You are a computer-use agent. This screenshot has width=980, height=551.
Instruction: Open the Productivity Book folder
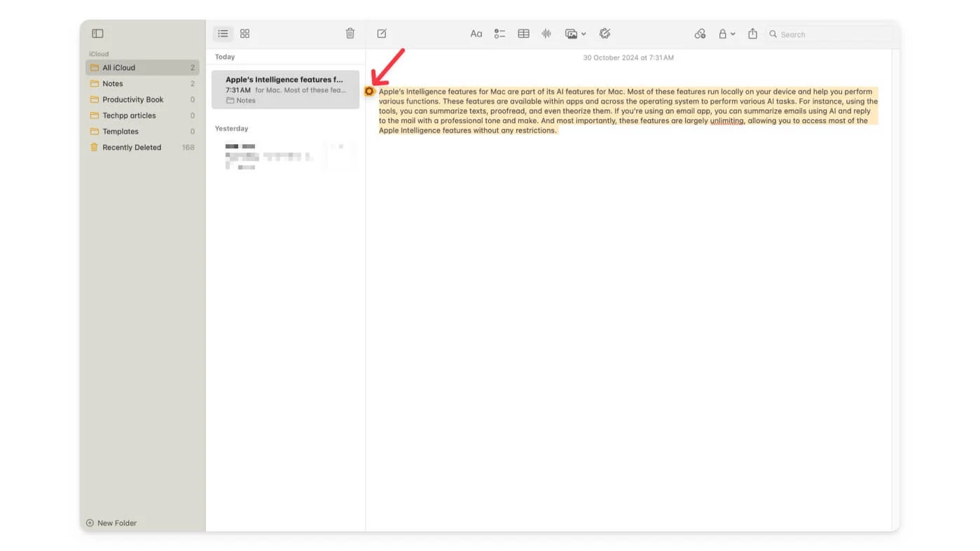(x=132, y=99)
